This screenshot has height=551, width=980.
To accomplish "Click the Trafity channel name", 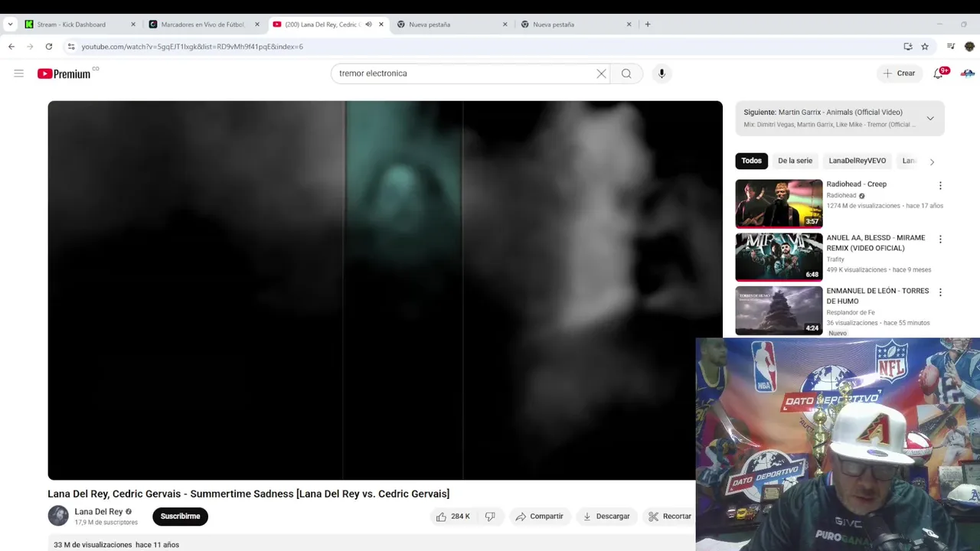I will [835, 259].
